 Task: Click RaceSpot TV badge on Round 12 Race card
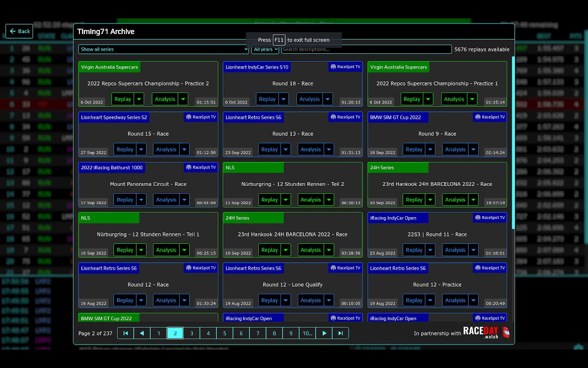click(x=201, y=268)
